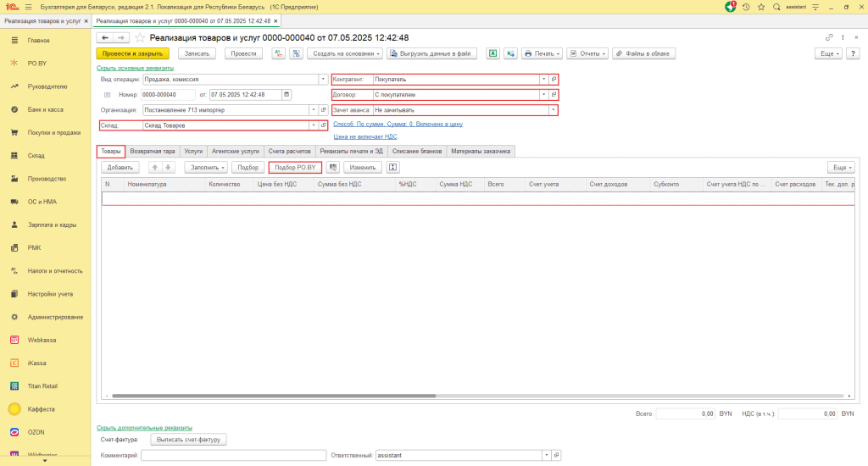Image resolution: width=868 pixels, height=466 pixels.
Task: Switch to the Агентские услуги tab
Action: tap(236, 151)
